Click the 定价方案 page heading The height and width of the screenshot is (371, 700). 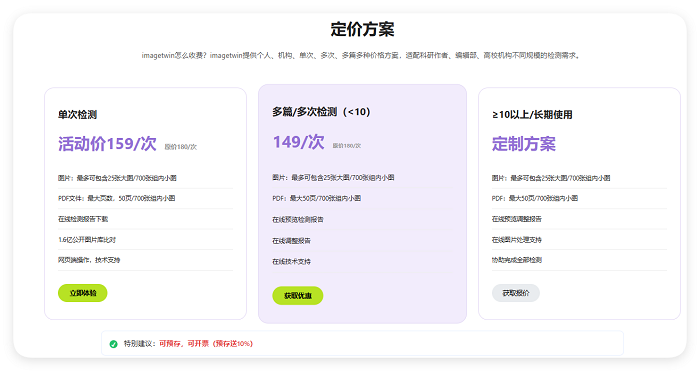click(x=362, y=29)
